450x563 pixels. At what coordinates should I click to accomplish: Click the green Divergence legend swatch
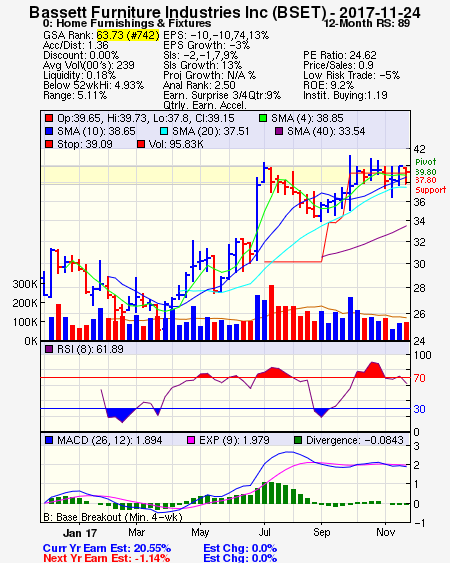click(x=298, y=440)
